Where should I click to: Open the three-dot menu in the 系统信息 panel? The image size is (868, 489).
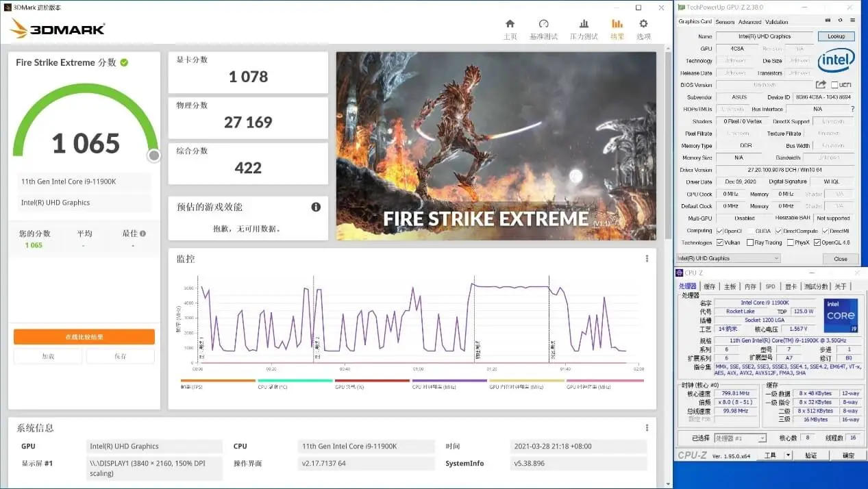(x=647, y=428)
